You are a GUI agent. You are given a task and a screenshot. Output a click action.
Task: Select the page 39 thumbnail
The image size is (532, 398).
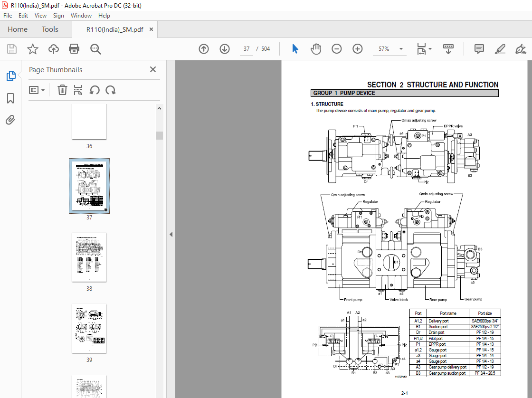tap(89, 329)
